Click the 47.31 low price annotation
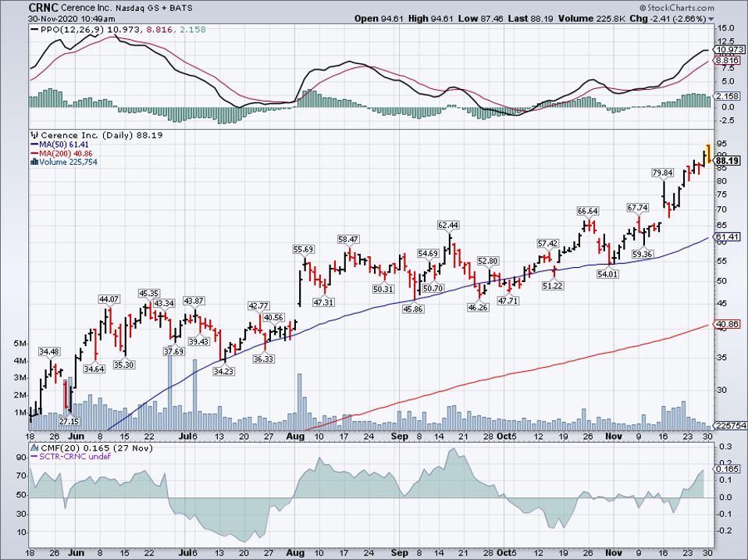The width and height of the screenshot is (748, 560). coord(323,302)
